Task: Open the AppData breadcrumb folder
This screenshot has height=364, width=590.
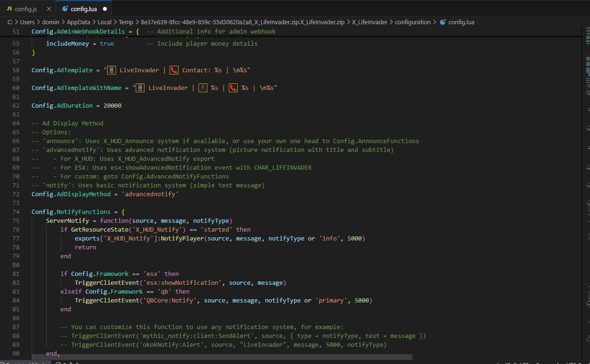Action: click(78, 22)
